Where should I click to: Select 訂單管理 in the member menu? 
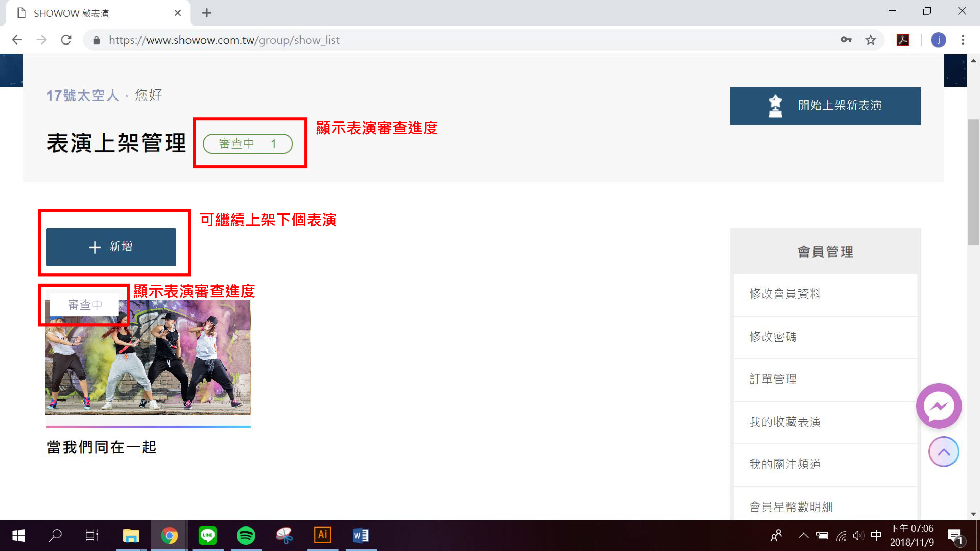pyautogui.click(x=773, y=379)
